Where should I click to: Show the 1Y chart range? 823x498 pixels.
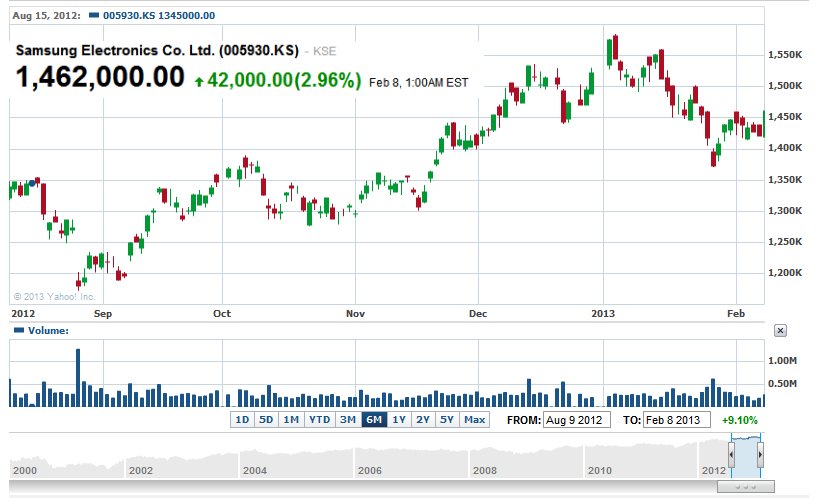(399, 420)
